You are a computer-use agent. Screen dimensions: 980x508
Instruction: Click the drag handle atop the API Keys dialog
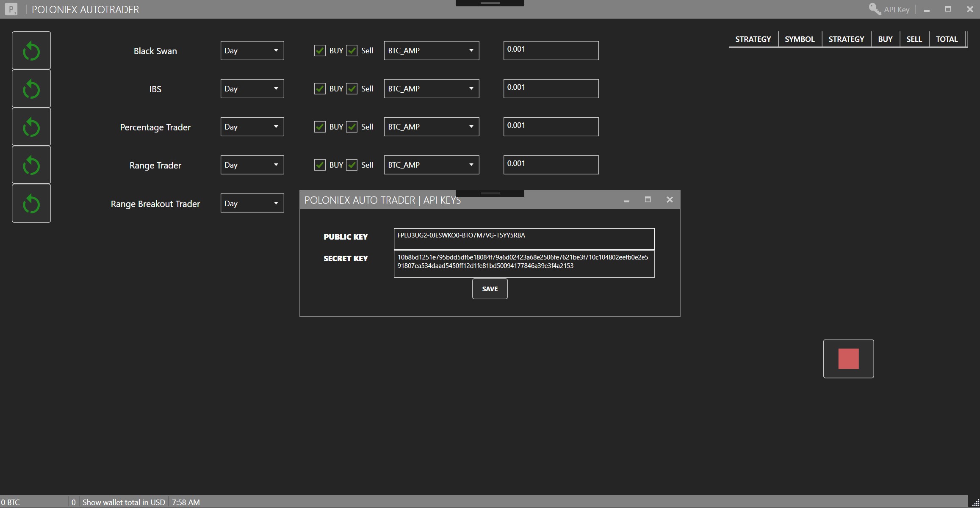[x=490, y=193]
